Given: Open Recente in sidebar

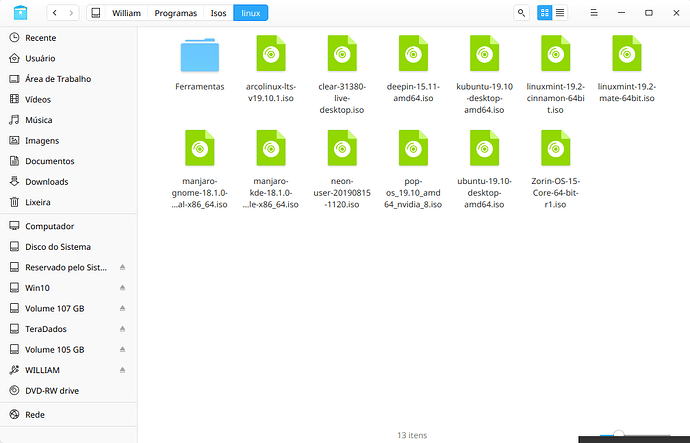Looking at the screenshot, I should tap(69, 38).
